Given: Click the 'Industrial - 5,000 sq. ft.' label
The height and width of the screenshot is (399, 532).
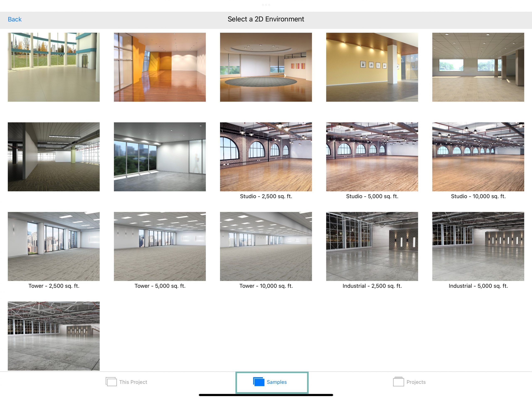Looking at the screenshot, I should pos(478,286).
